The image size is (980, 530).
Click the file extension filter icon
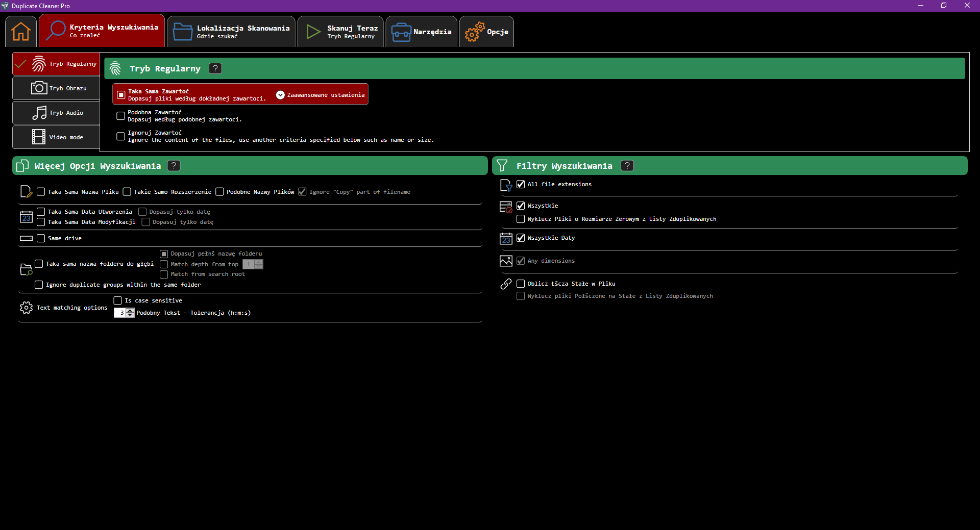pos(506,185)
